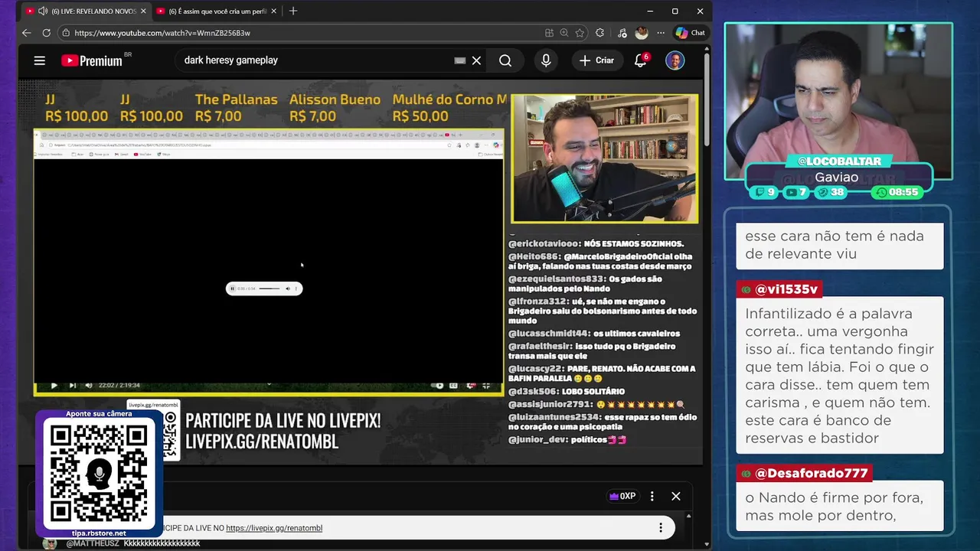The image size is (980, 551).
Task: Adjust the embedded audio player volume slider
Action: point(269,289)
